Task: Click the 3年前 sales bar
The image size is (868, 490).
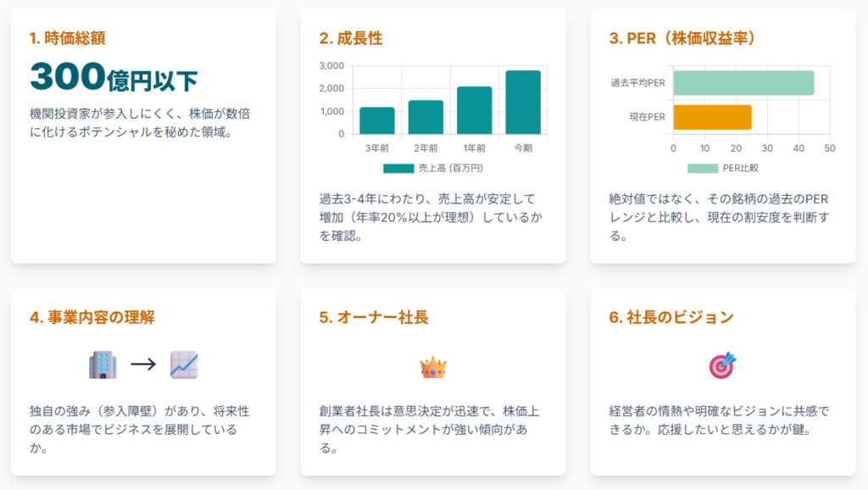Action: [x=377, y=120]
